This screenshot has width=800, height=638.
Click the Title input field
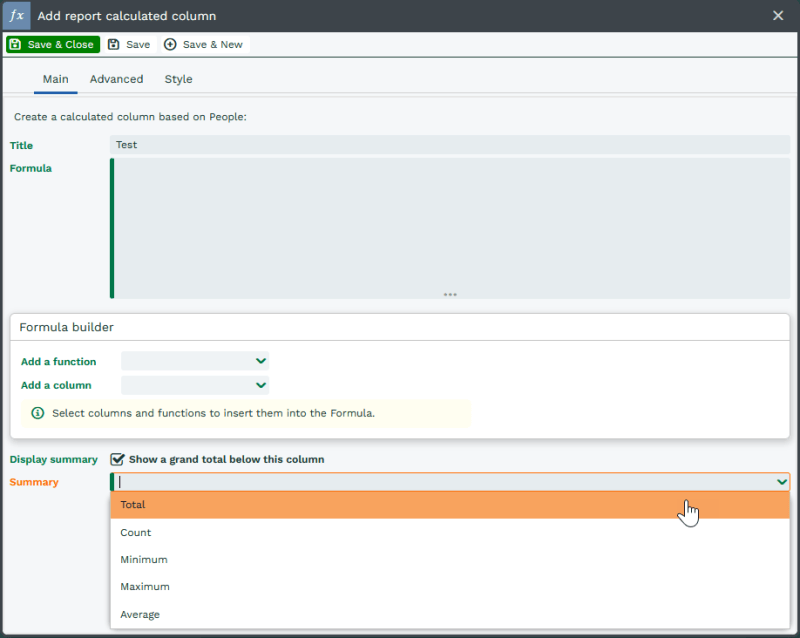pos(450,145)
